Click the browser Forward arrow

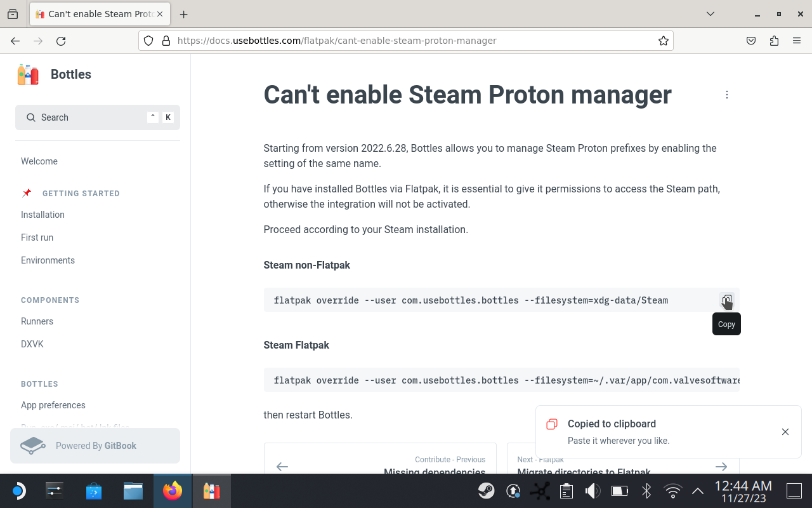click(x=38, y=41)
